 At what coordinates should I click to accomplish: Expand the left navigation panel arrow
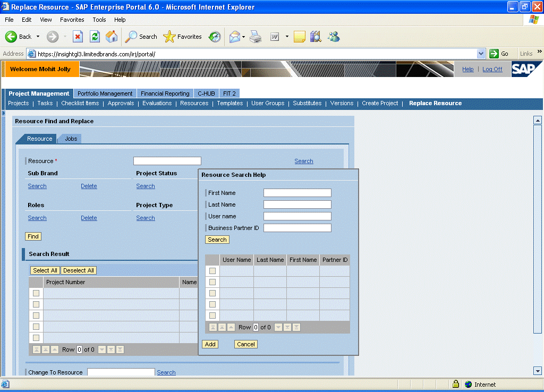(x=4, y=113)
